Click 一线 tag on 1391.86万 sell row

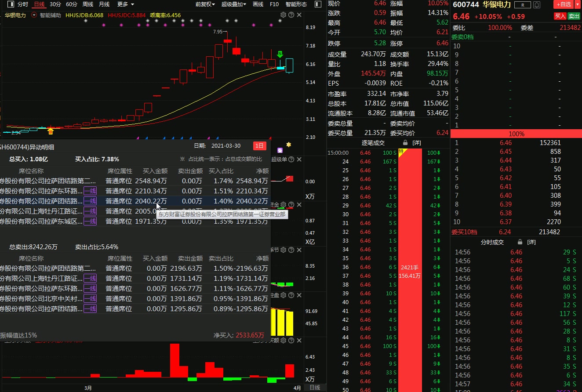(x=90, y=298)
